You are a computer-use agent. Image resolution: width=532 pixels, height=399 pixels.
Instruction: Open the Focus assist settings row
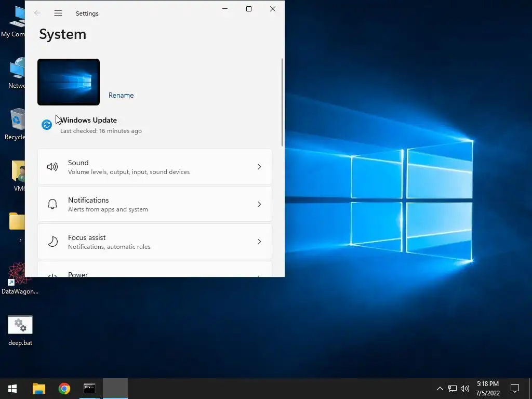click(155, 242)
